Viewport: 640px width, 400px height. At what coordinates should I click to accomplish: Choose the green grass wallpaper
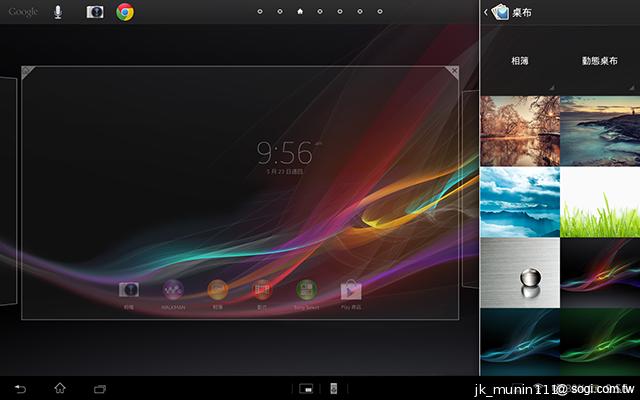(600, 202)
